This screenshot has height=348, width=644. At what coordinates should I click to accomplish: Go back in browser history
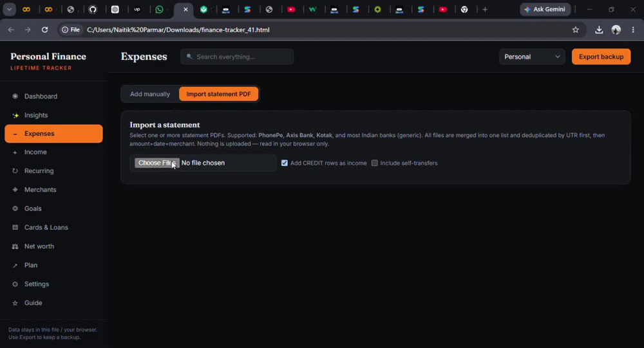[x=11, y=30]
